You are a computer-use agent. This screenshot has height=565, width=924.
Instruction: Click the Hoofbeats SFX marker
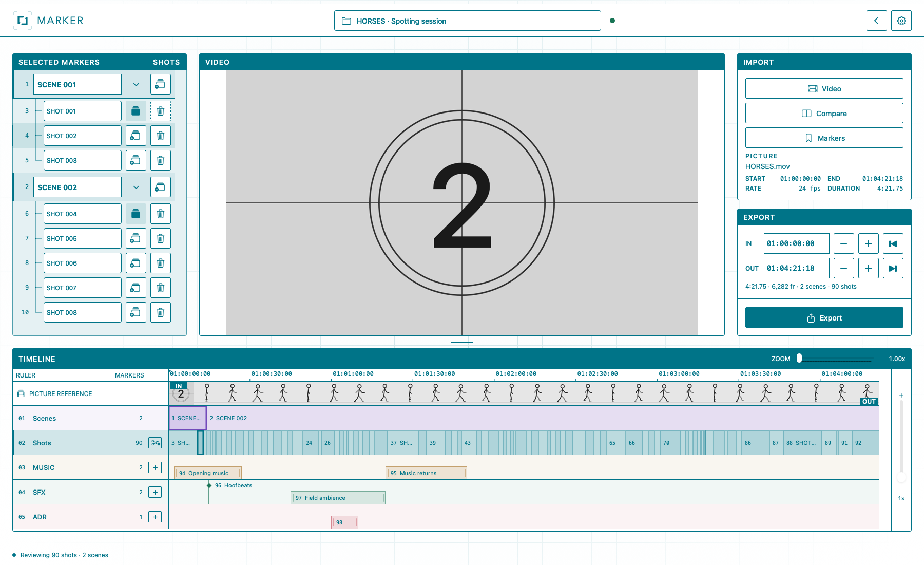tap(229, 485)
